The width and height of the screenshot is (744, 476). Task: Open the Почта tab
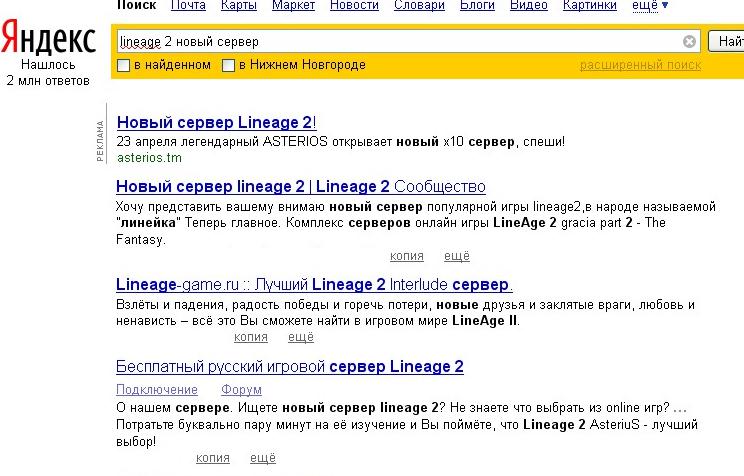188,5
